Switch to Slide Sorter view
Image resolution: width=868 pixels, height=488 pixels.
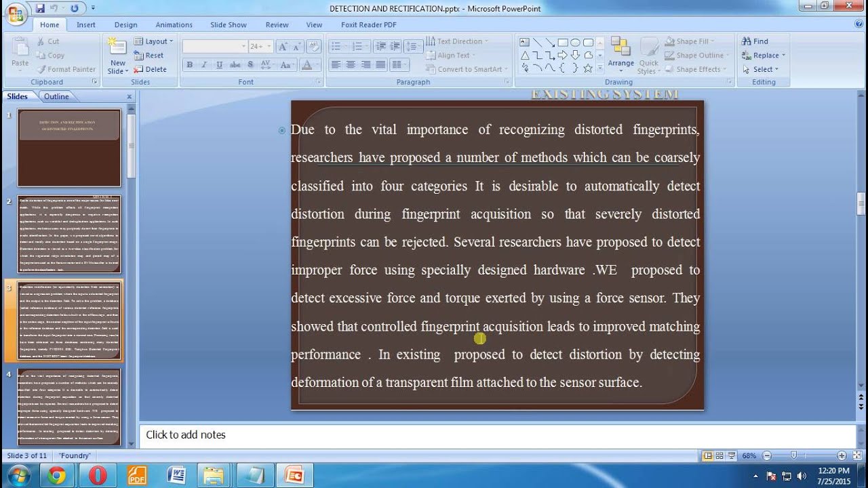(719, 455)
